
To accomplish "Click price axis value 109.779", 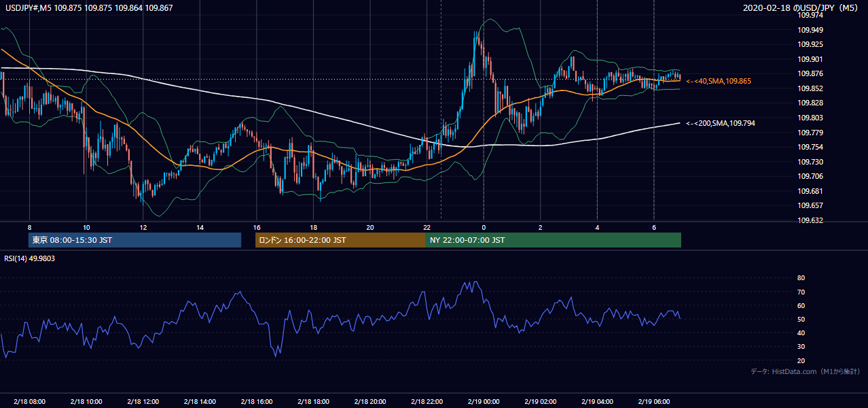I will click(x=810, y=133).
